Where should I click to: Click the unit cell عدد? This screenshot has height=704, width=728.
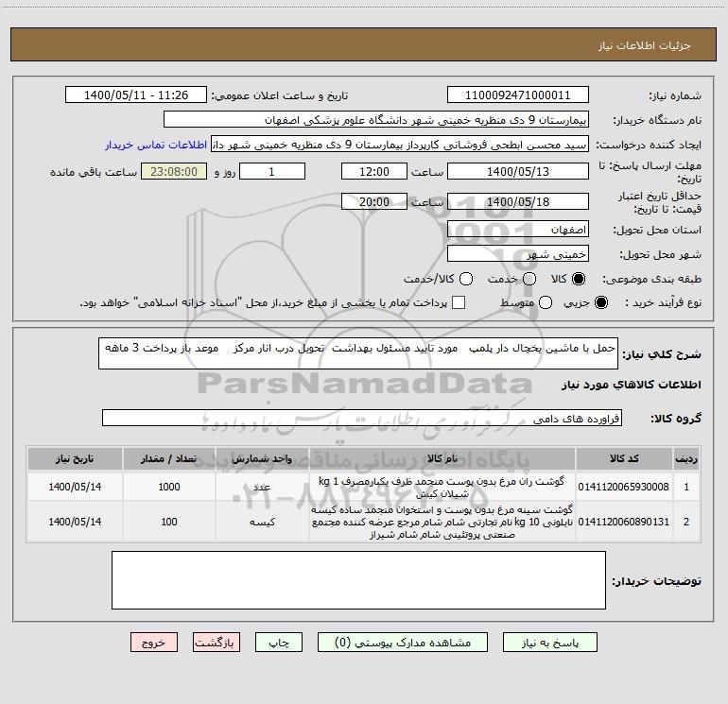click(x=262, y=487)
